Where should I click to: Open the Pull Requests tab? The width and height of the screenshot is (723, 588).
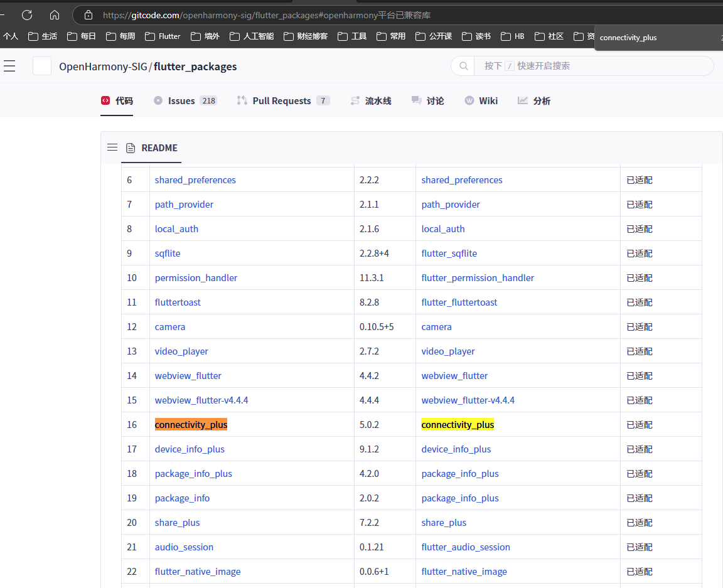(x=283, y=100)
